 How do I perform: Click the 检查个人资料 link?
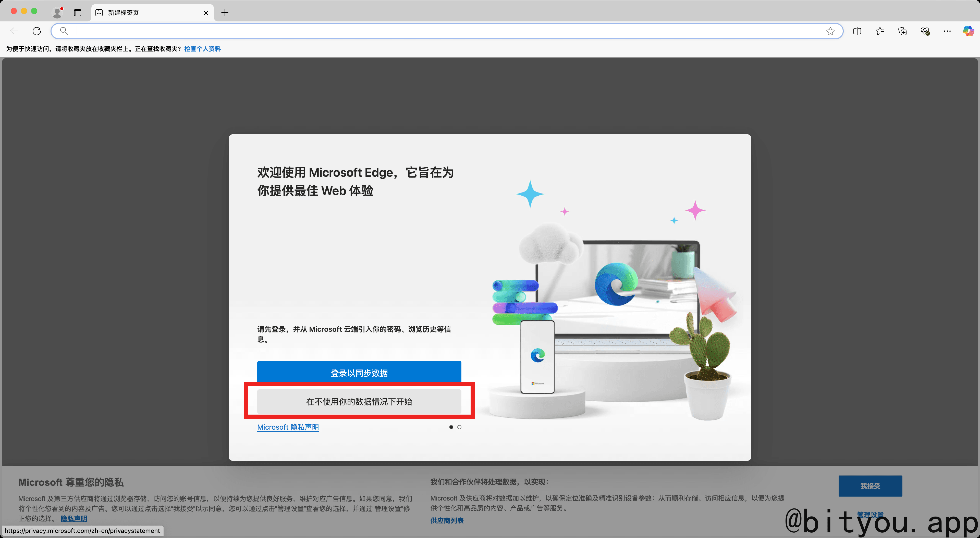pos(202,49)
